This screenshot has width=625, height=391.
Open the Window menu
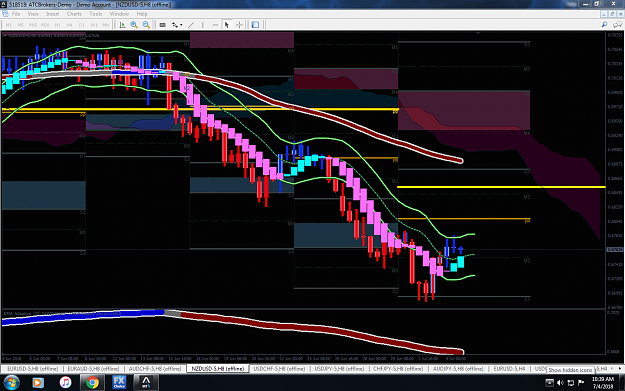click(x=119, y=14)
